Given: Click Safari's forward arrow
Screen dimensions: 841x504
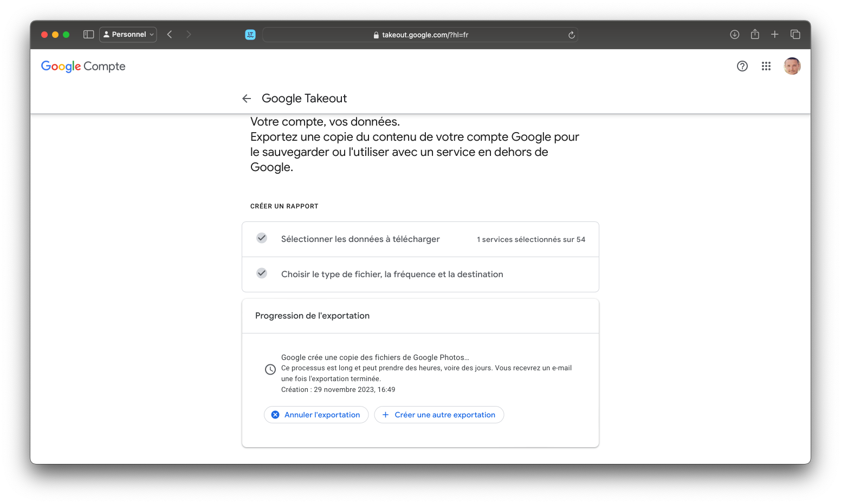Looking at the screenshot, I should click(189, 35).
